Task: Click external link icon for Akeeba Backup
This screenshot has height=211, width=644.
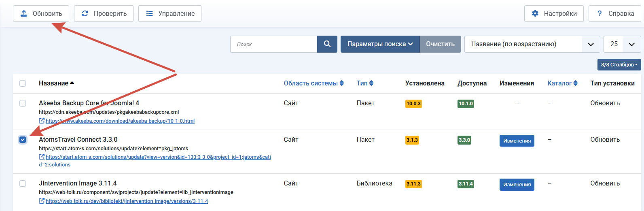Action: point(42,121)
